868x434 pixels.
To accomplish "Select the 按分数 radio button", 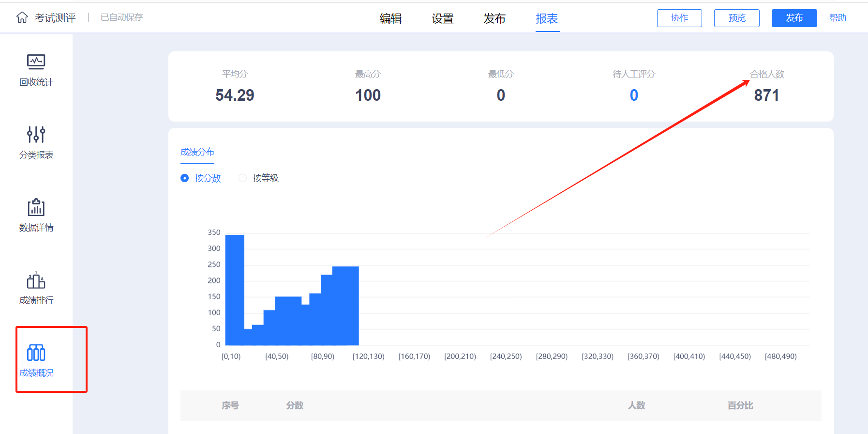I will click(184, 178).
